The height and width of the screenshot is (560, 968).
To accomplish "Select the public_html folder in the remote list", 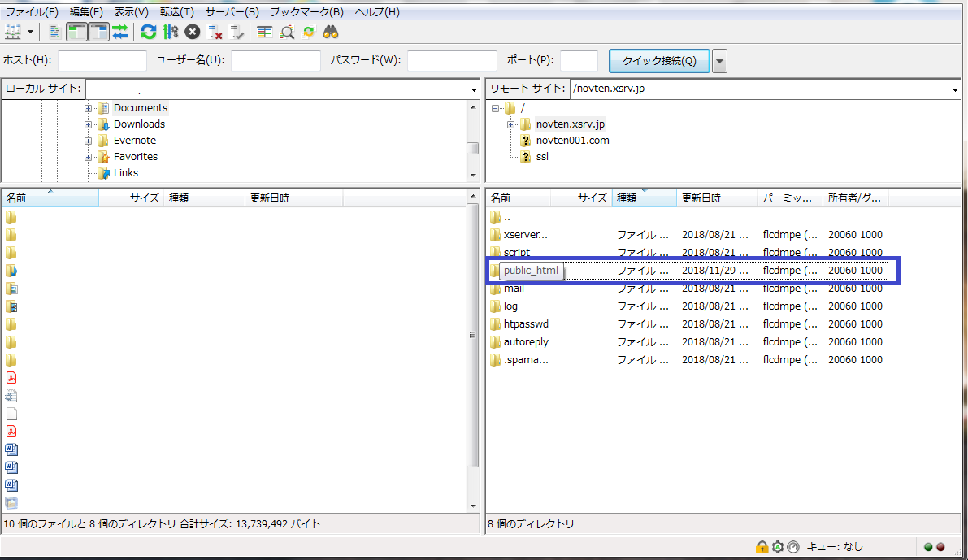I will click(530, 271).
